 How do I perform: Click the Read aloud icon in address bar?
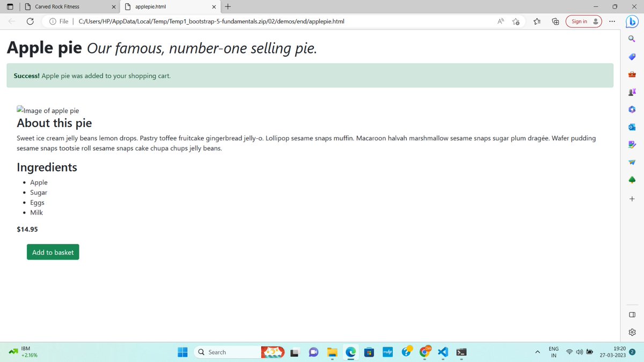pyautogui.click(x=500, y=21)
